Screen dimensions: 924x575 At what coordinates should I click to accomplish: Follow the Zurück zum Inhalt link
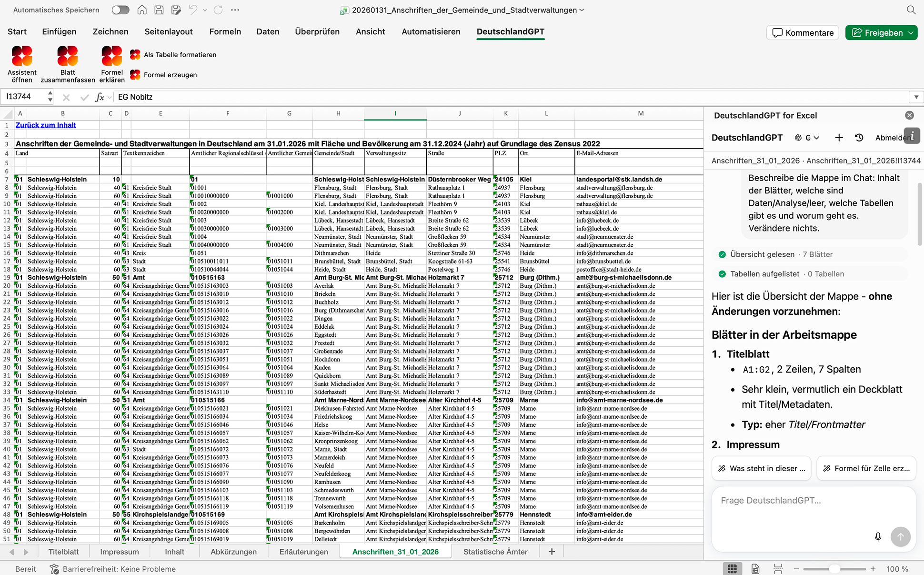(x=46, y=125)
